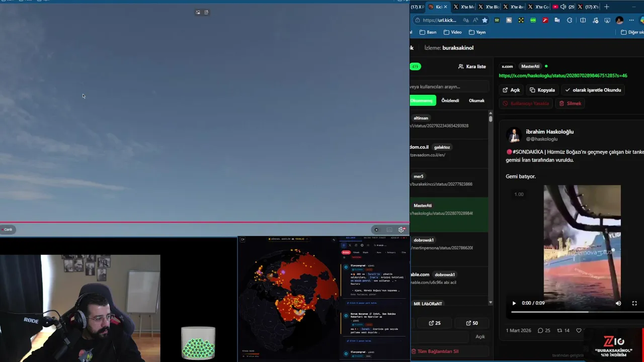Image resolution: width=644 pixels, height=362 pixels.
Task: Switch to the X'te Me browser tab
Action: [x=463, y=7]
